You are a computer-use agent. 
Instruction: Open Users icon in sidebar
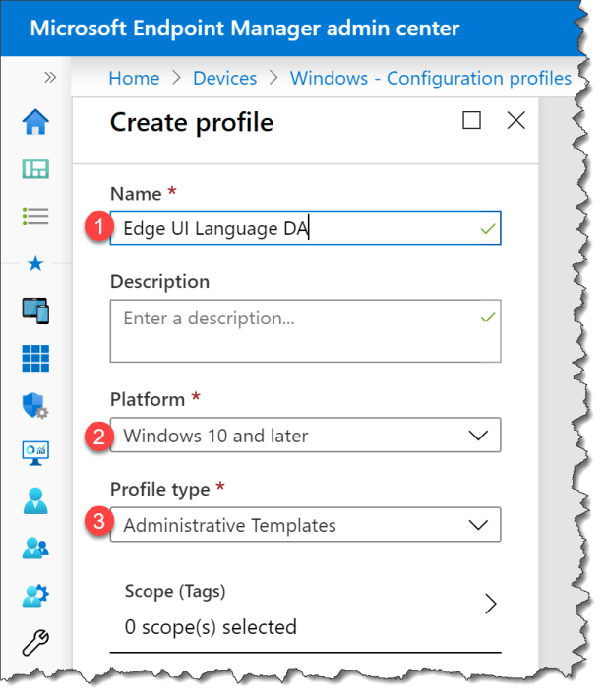[35, 500]
